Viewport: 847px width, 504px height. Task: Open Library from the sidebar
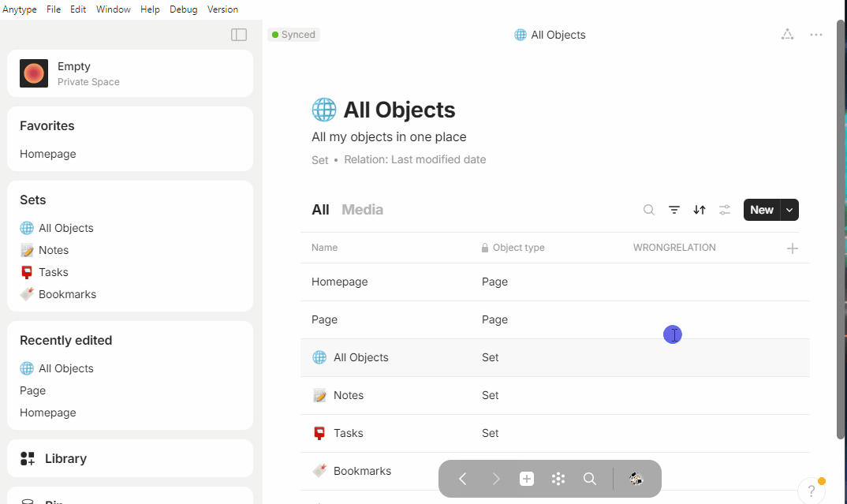(x=130, y=458)
